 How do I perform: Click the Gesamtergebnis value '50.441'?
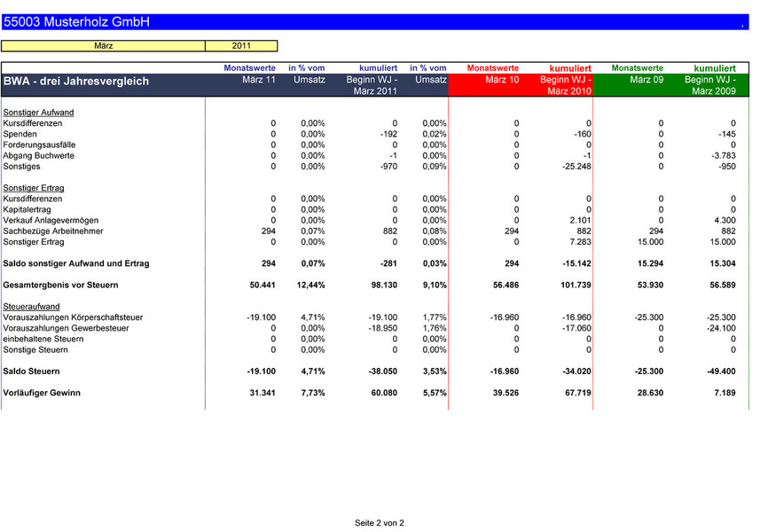[262, 285]
